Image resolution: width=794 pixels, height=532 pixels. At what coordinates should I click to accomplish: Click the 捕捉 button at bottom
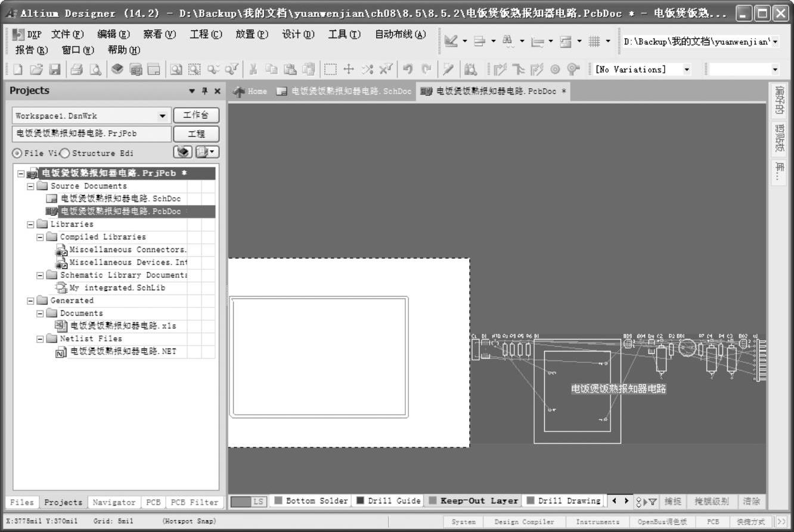[x=673, y=502]
